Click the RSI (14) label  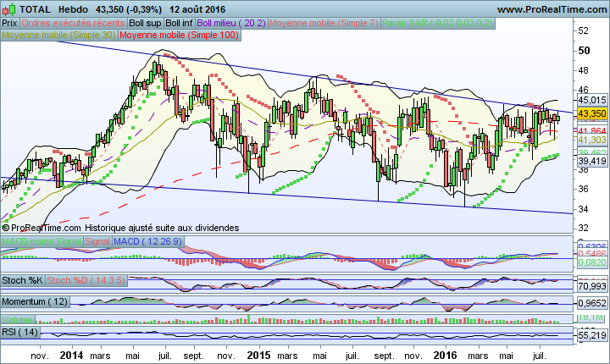coord(20,332)
